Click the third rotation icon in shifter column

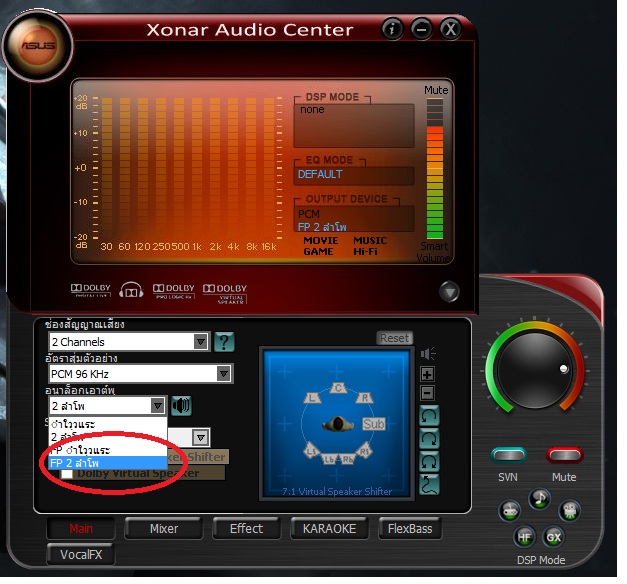click(429, 462)
